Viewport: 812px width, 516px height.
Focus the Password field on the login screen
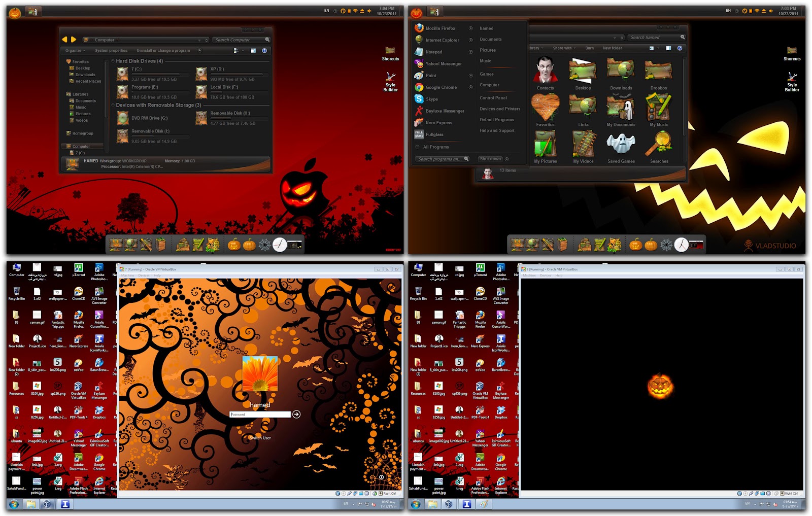pyautogui.click(x=260, y=415)
